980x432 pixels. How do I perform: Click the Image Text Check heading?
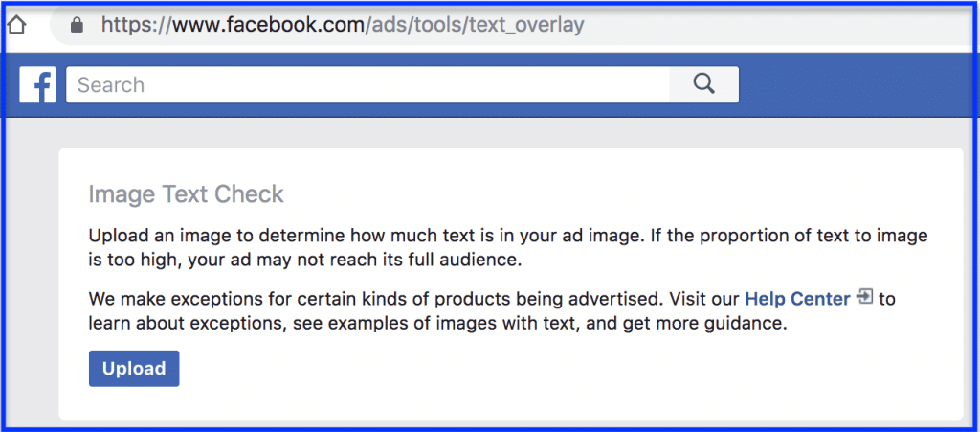187,194
